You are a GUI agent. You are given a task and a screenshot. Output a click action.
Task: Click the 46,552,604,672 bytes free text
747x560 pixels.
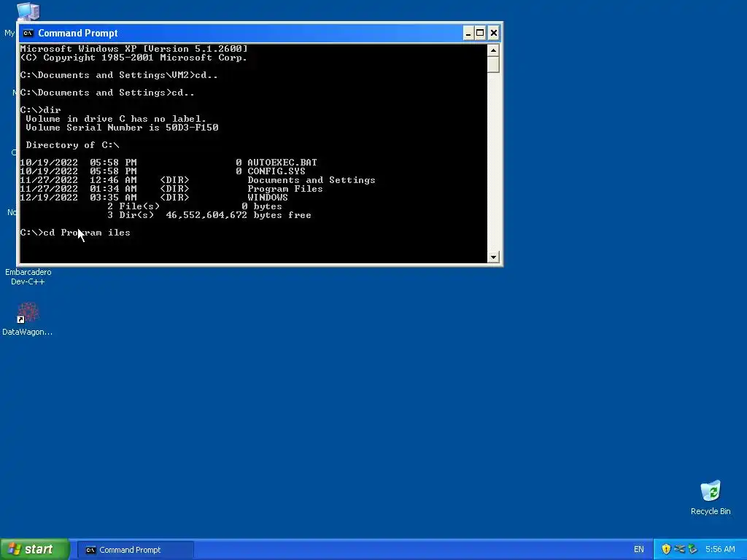tap(239, 215)
